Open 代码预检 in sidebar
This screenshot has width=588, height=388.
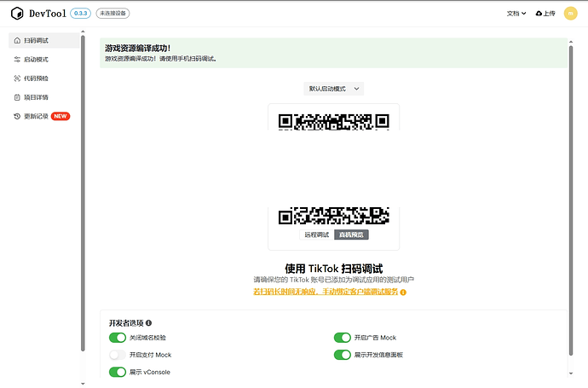[44, 78]
